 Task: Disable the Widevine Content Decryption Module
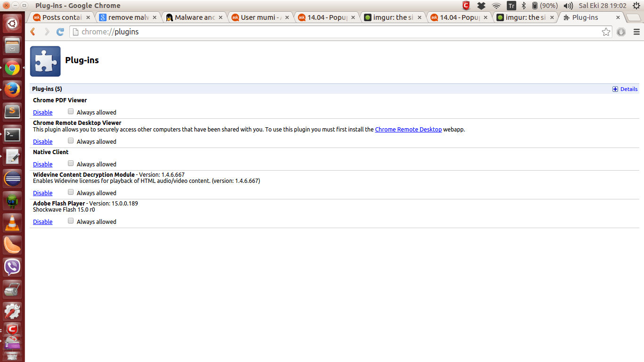point(42,193)
